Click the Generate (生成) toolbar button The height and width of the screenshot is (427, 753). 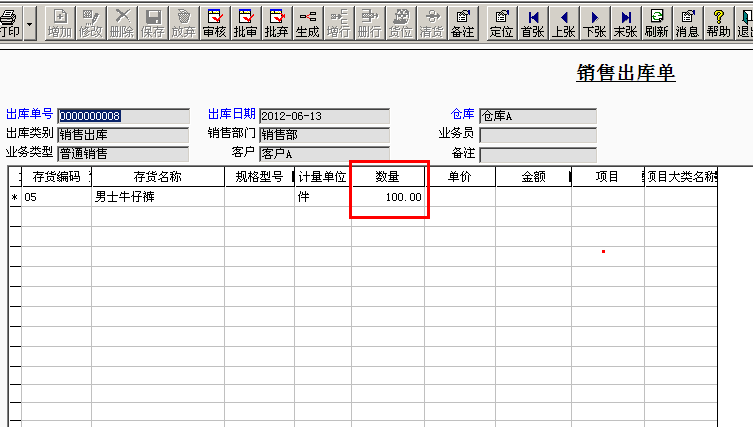coord(307,23)
